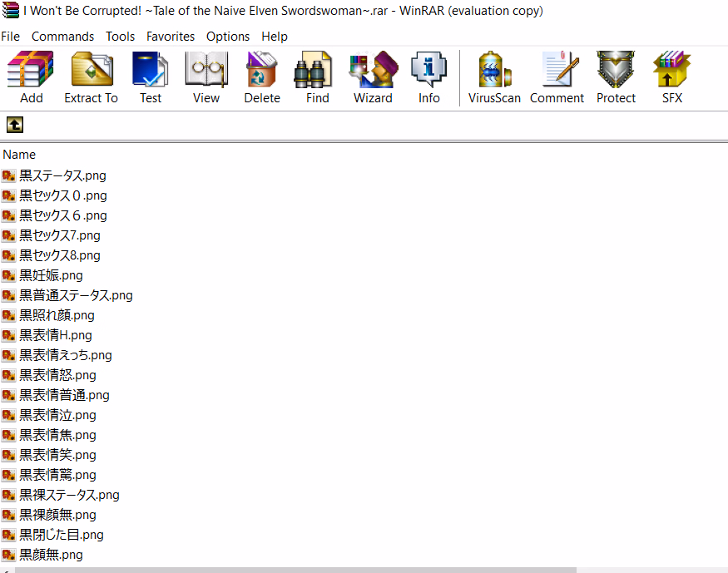Select file 黒セックス０.png

(x=63, y=195)
